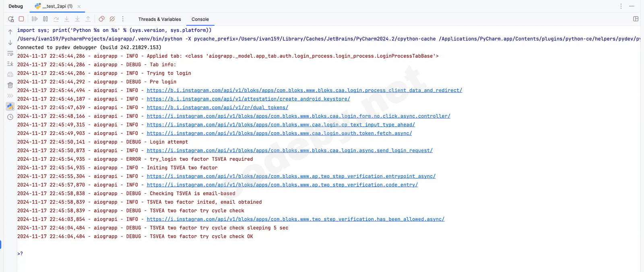Click the 'Trying to login' log line
This screenshot has height=272, width=644.
(x=104, y=73)
